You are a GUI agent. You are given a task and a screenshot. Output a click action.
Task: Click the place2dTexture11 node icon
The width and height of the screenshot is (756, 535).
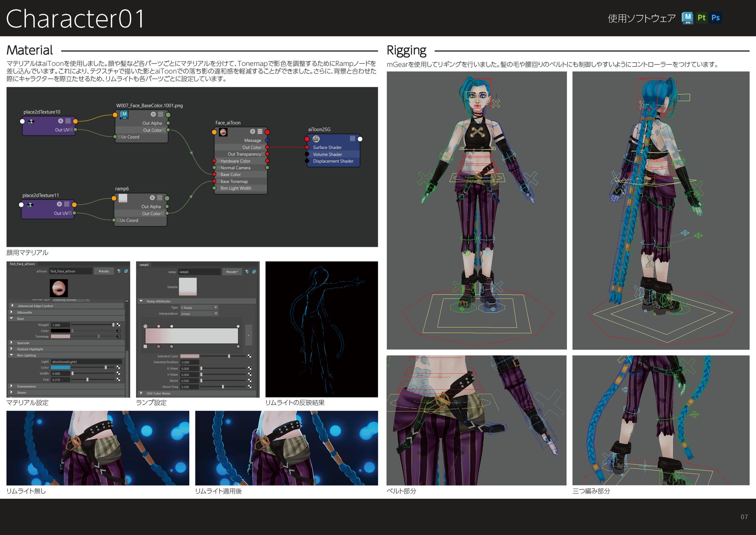pos(30,205)
